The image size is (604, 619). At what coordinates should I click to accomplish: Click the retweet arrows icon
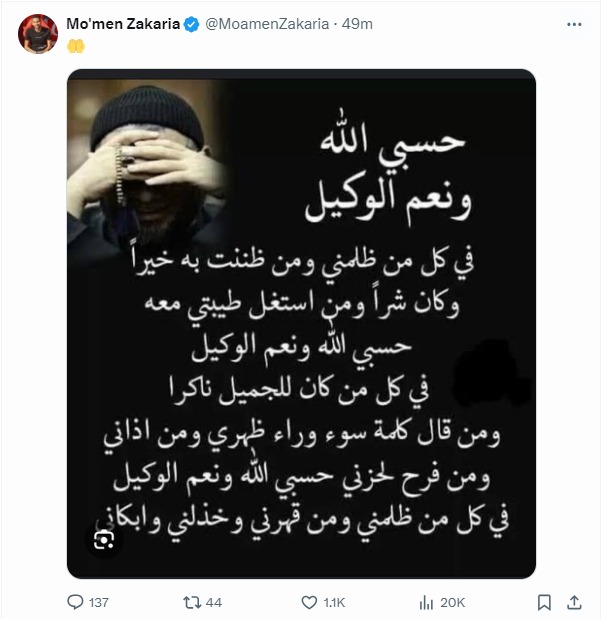pos(191,602)
